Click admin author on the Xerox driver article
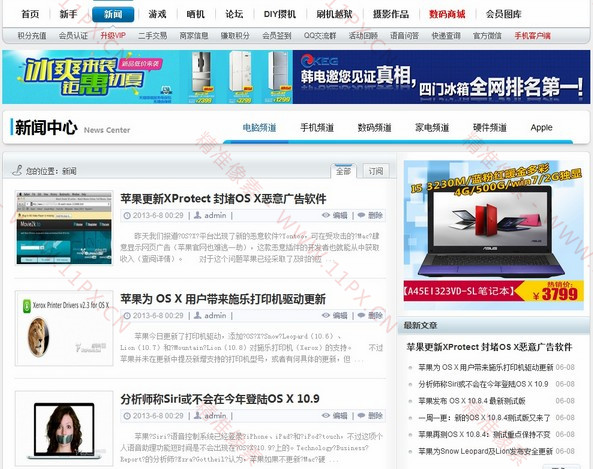 (x=215, y=315)
